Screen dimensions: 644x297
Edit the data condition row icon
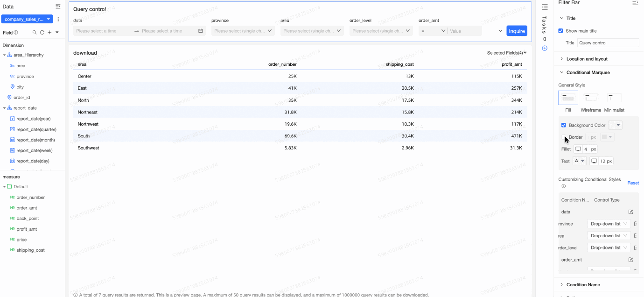(x=630, y=212)
